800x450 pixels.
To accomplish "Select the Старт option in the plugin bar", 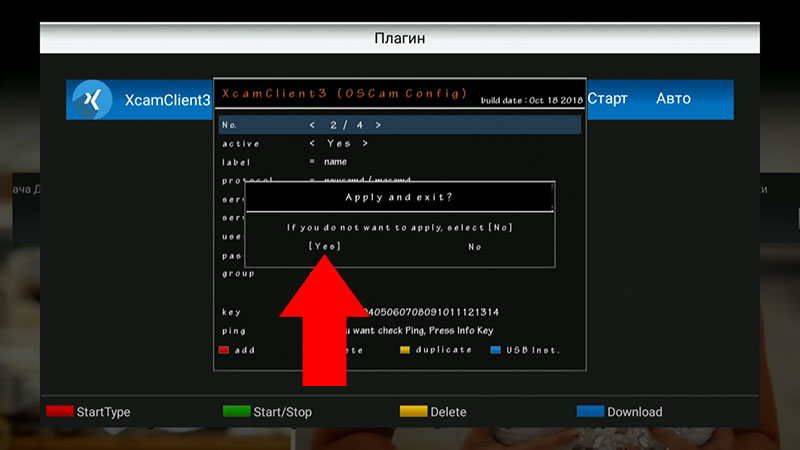I will (607, 99).
